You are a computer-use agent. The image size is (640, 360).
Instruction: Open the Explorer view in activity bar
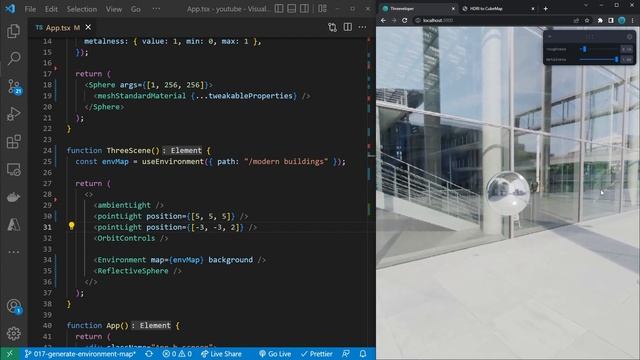click(x=13, y=31)
